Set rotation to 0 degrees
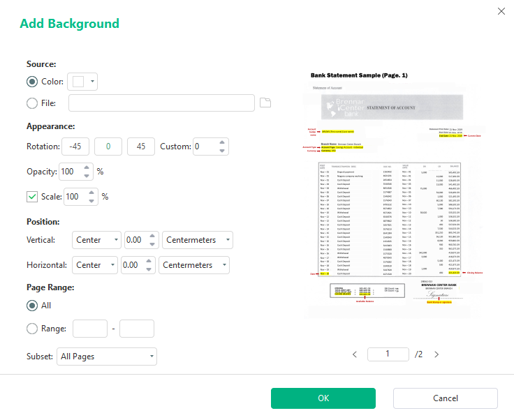 point(108,147)
